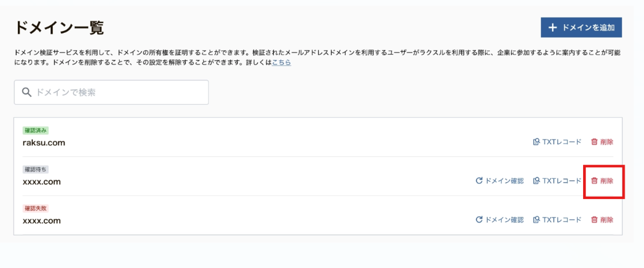Click the trash icon for raksu.com

pos(594,142)
